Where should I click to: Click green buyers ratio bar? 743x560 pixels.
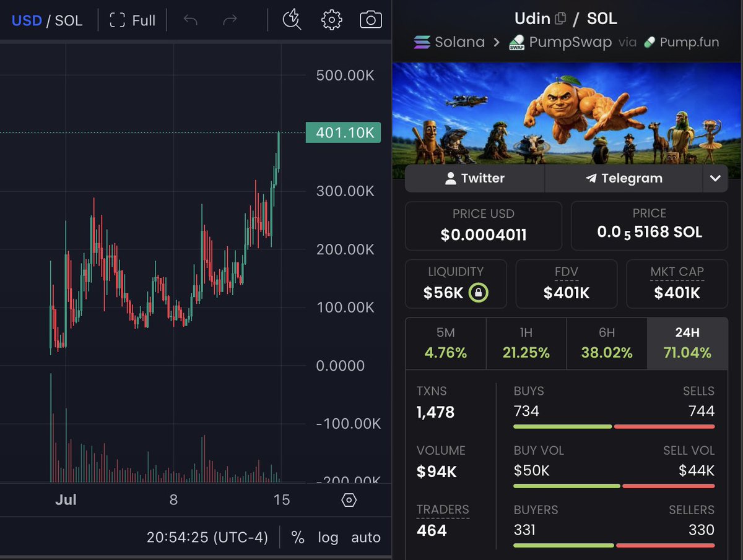click(564, 545)
